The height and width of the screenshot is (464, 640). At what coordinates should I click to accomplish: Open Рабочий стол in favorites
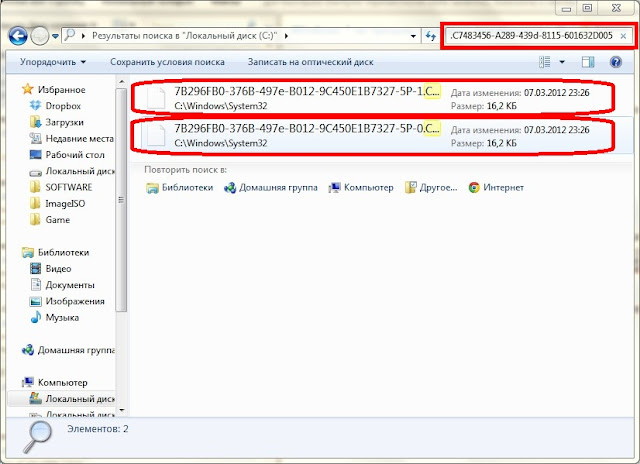click(67, 155)
